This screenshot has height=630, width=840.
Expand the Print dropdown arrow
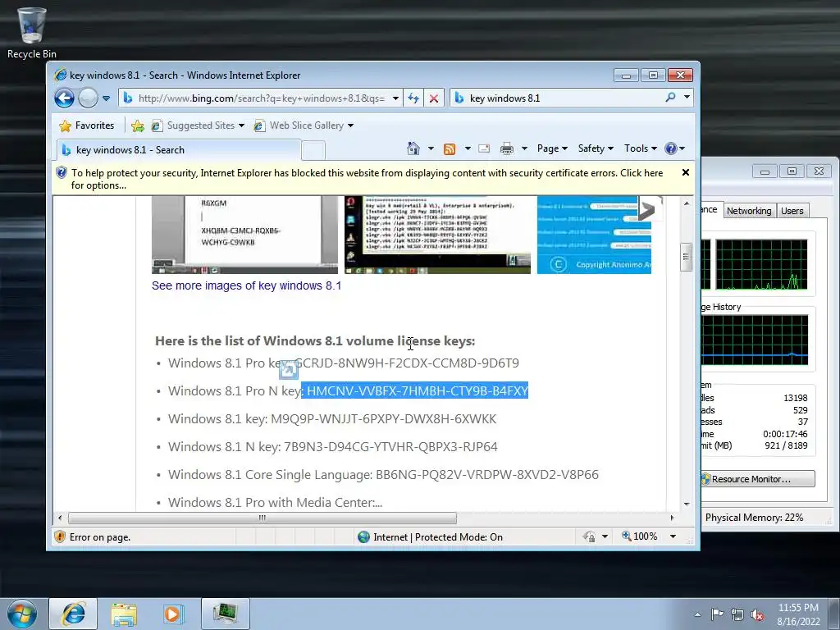(524, 148)
